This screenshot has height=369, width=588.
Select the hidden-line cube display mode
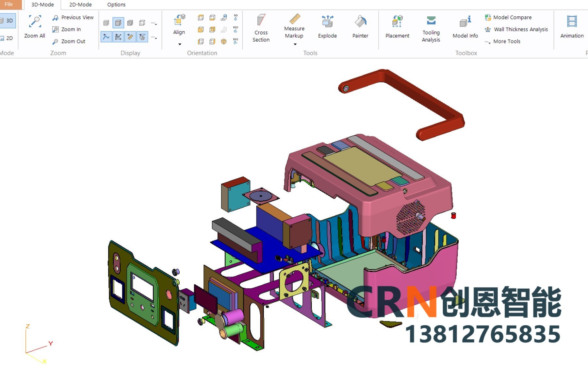[130, 23]
